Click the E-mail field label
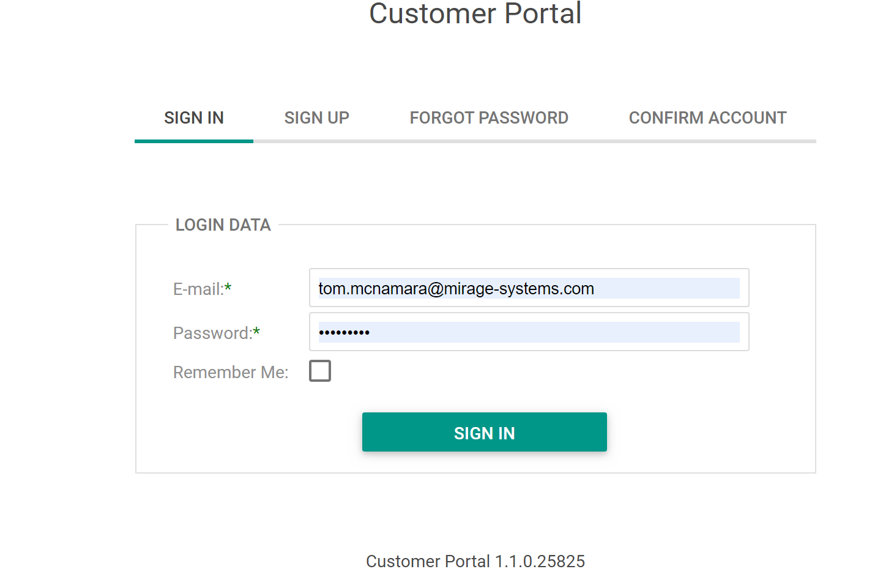The height and width of the screenshot is (588, 894). [198, 289]
